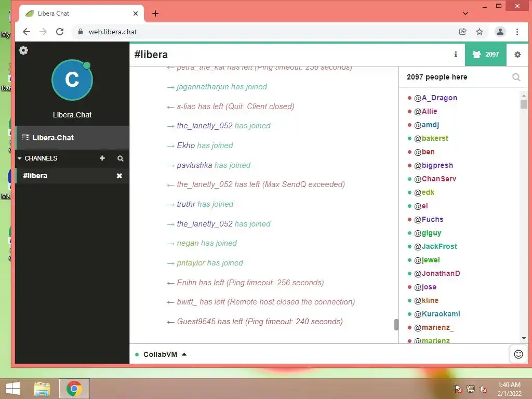
Task: Open File Explorer from taskbar
Action: pos(42,389)
